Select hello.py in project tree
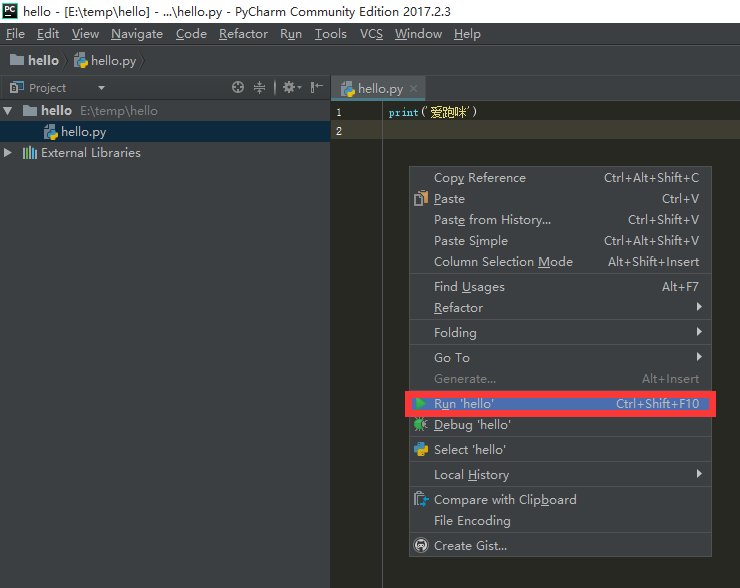The image size is (740, 588). click(x=165, y=132)
